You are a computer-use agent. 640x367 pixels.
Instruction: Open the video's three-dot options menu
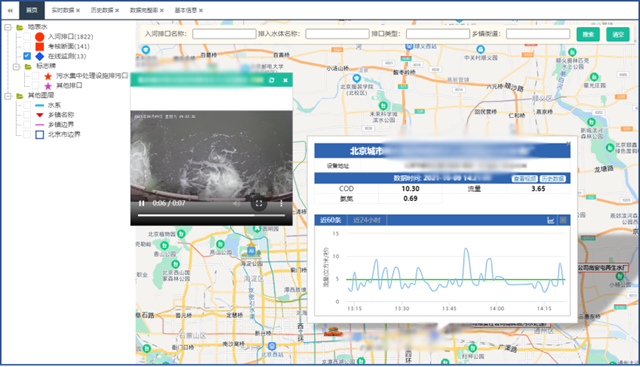(x=281, y=203)
